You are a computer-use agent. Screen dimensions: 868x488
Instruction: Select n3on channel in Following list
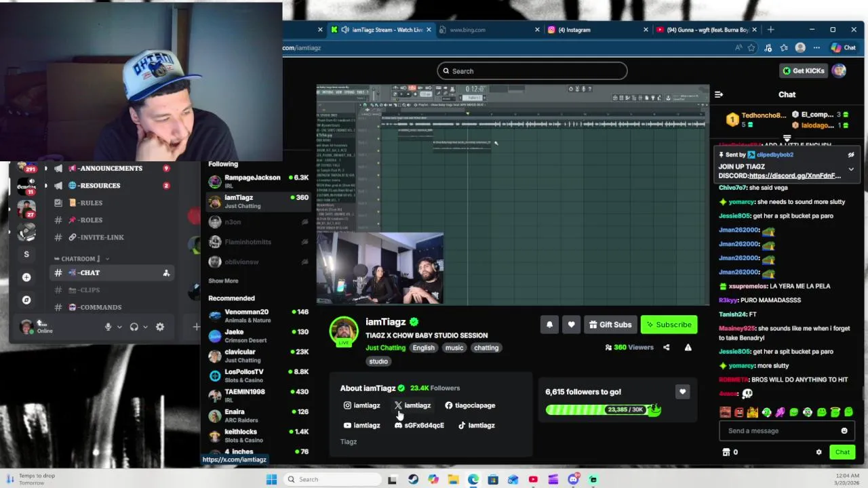pos(258,222)
